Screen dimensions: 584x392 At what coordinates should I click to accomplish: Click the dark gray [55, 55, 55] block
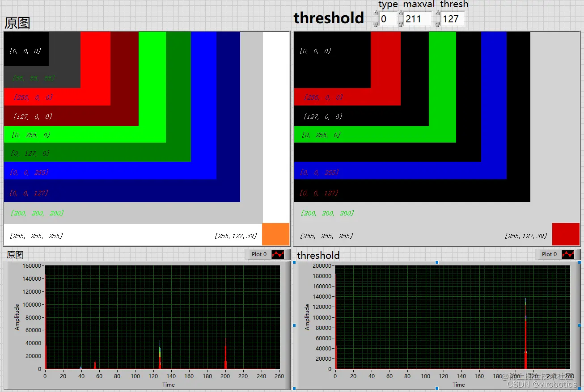tap(64, 59)
